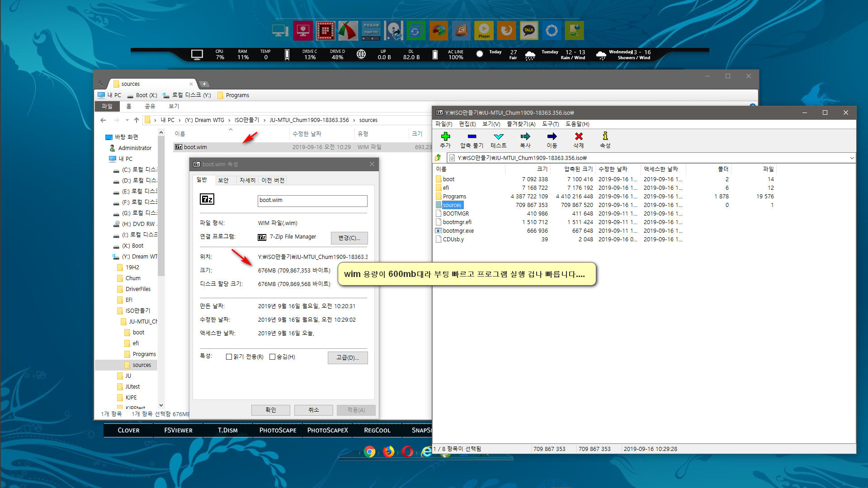Click the 복사 (Copy) arrow icon in 7-Zip
The width and height of the screenshot is (868, 488).
pos(525,136)
